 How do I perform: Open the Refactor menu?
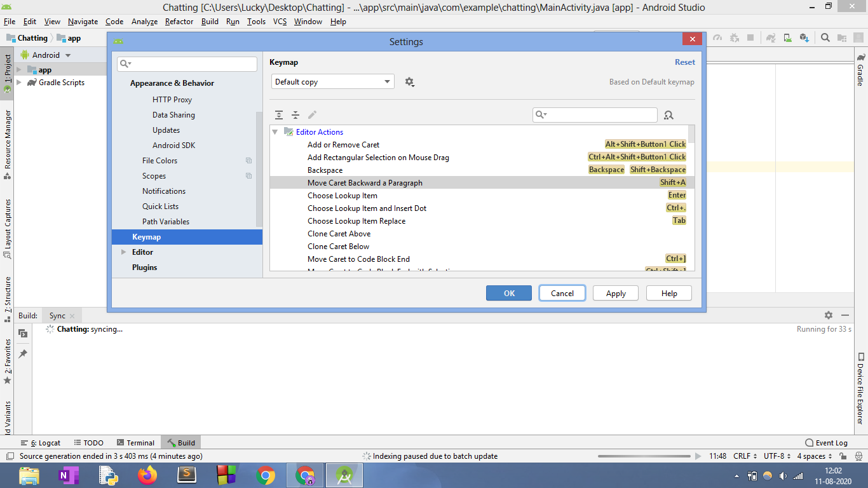[x=179, y=22]
